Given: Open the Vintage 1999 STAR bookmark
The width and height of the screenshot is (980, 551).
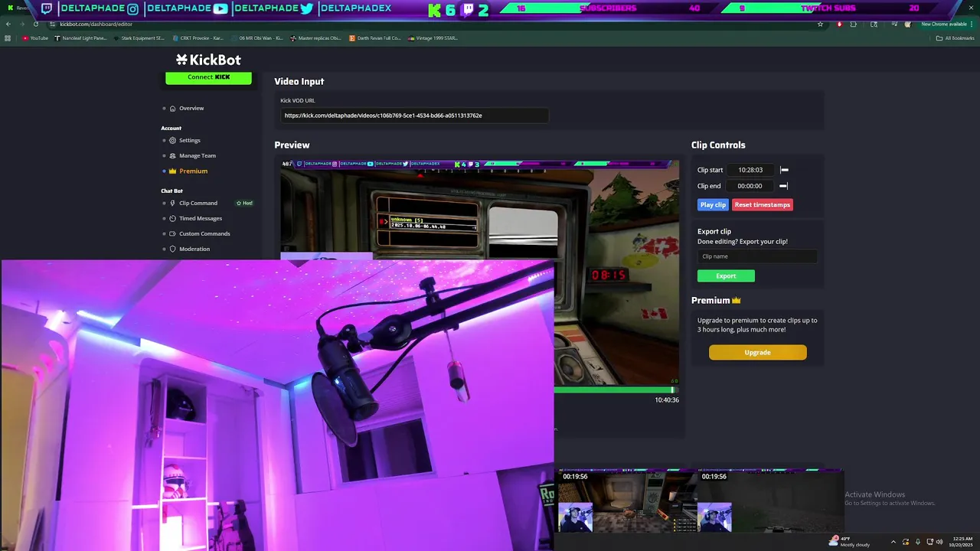Looking at the screenshot, I should click(433, 38).
